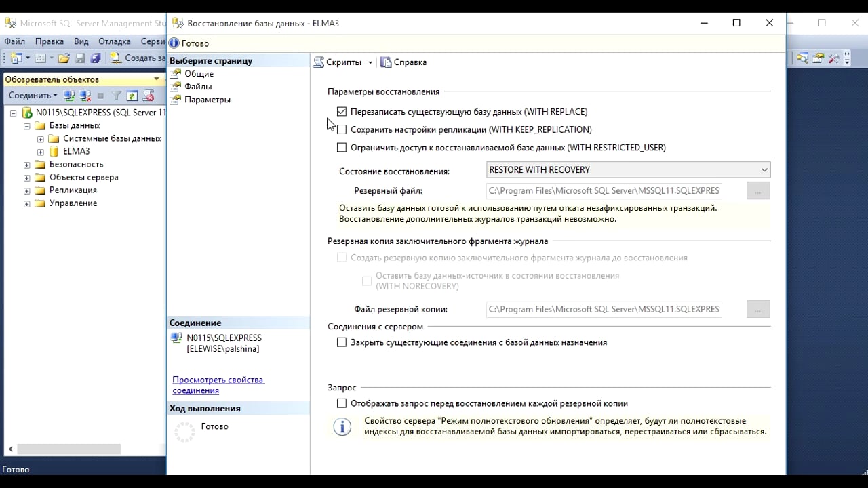Click browse button for Резервный файл
The height and width of the screenshot is (488, 868).
[758, 191]
